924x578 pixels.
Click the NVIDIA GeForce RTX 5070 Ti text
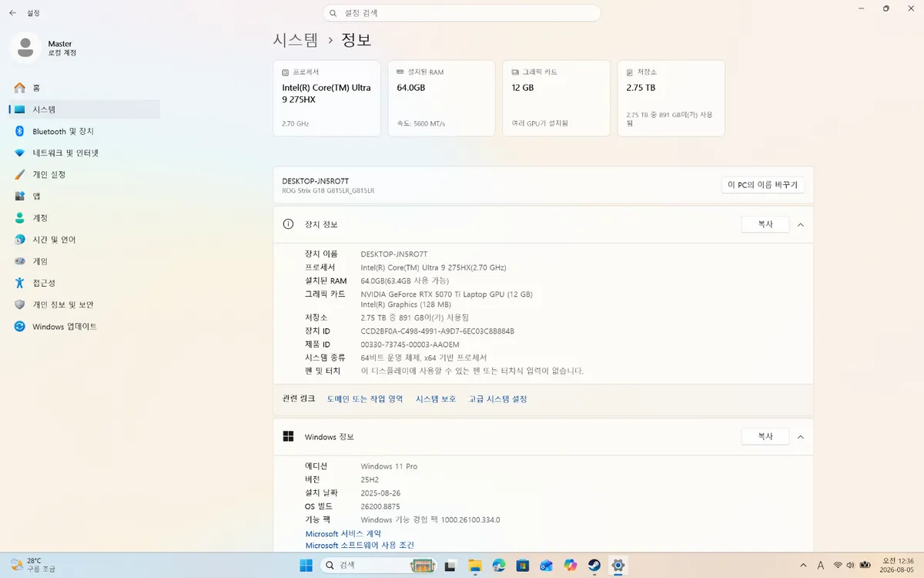(447, 294)
